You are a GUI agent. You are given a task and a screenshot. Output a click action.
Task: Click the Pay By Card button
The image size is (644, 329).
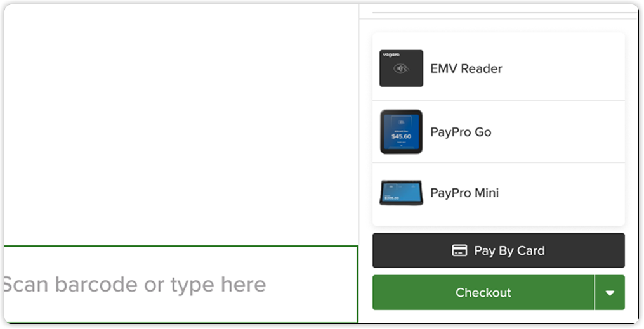point(499,250)
